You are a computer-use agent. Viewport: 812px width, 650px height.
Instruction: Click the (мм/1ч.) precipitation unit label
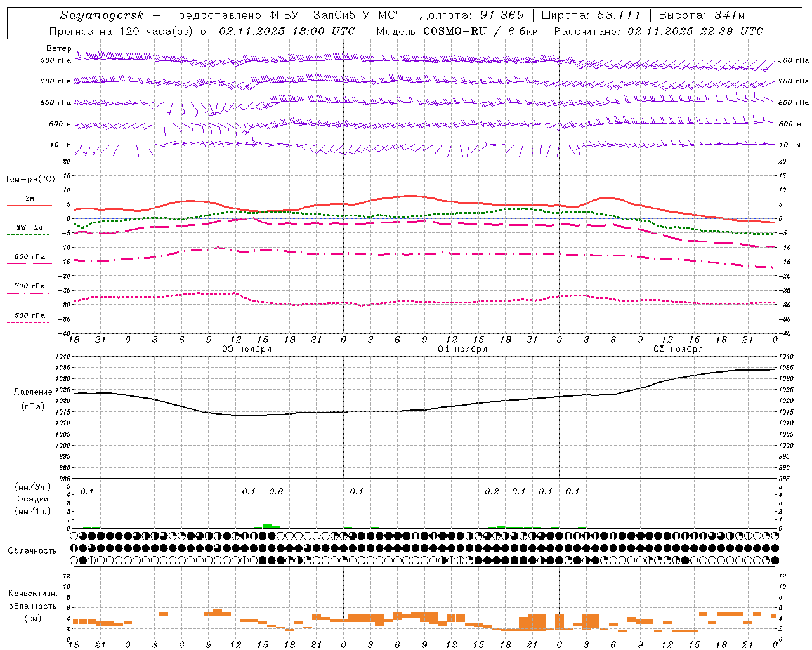click(33, 511)
